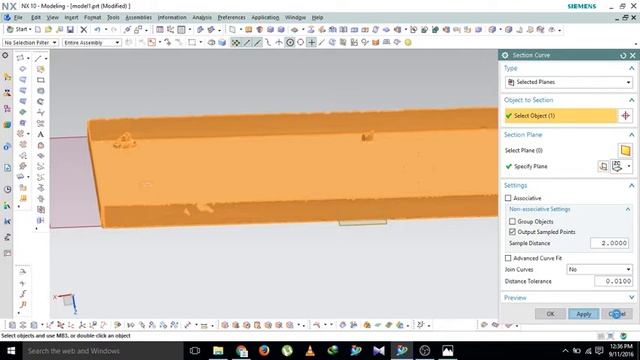Image resolution: width=640 pixels, height=360 pixels.
Task: Open the Preferences menu
Action: pos(231,18)
